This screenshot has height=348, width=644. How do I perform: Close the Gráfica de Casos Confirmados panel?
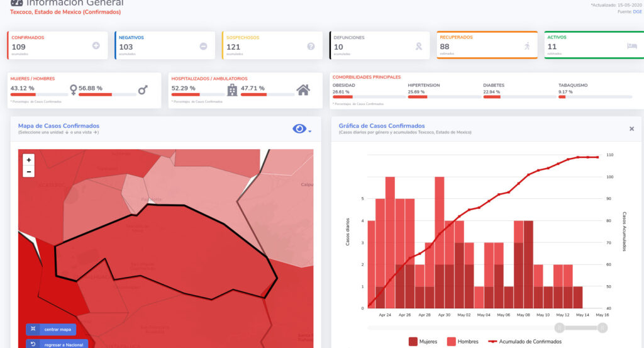(x=631, y=128)
